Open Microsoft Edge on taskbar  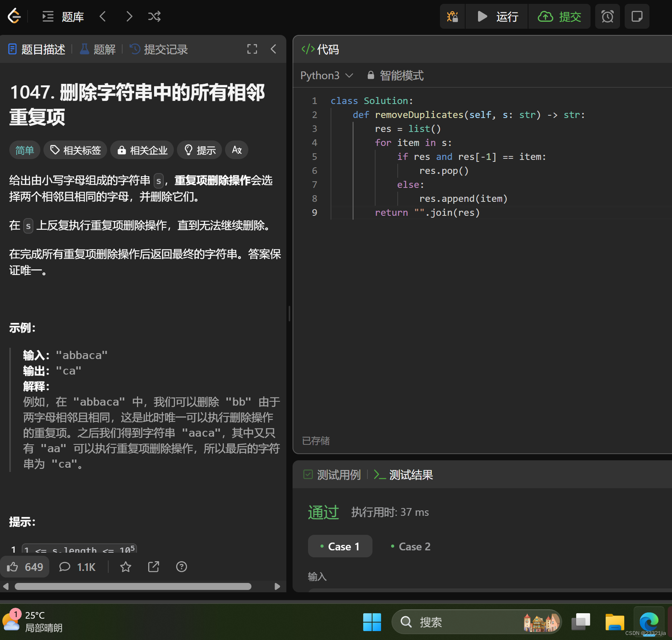(649, 622)
